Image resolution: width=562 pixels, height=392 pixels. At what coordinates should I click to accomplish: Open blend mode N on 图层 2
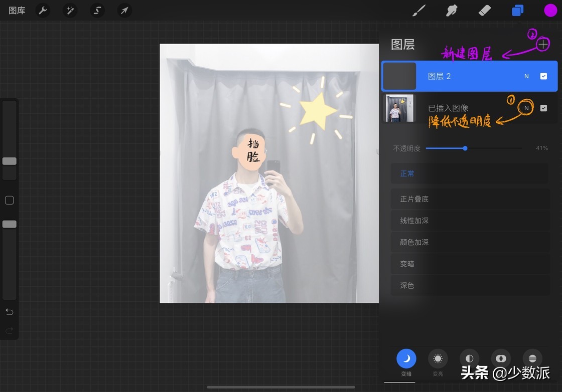click(x=526, y=76)
